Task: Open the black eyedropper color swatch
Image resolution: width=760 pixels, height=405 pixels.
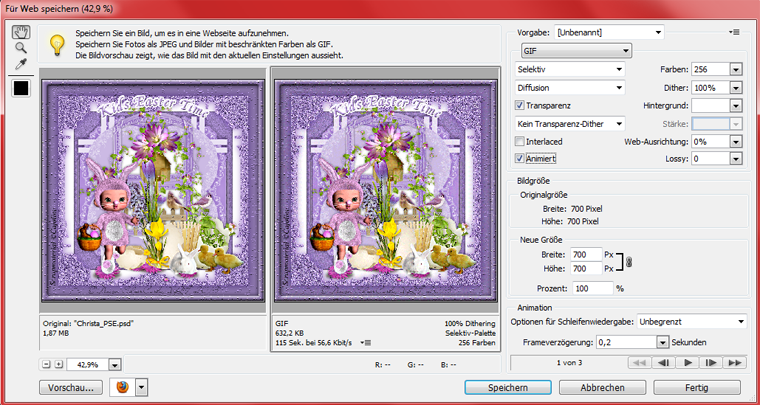Action: (21, 88)
